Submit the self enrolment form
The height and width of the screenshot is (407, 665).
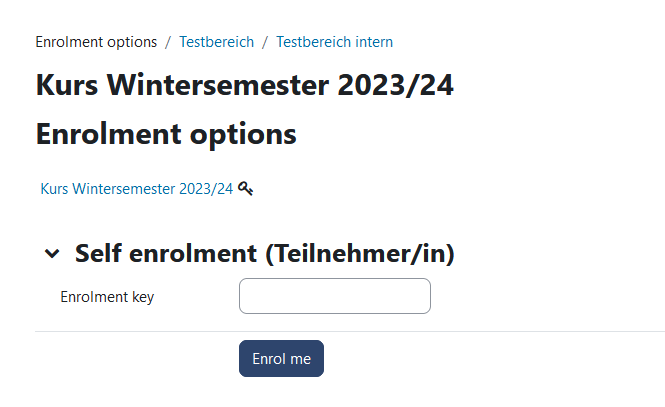(x=281, y=359)
